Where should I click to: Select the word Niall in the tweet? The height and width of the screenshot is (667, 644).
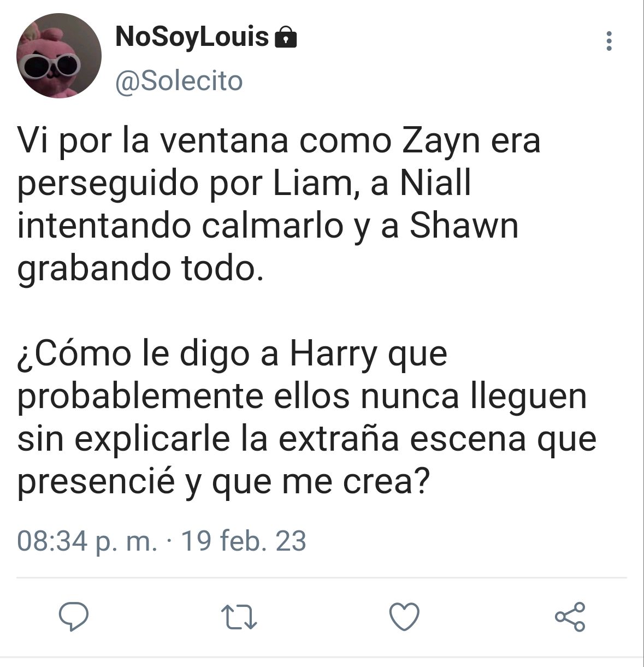point(435,183)
